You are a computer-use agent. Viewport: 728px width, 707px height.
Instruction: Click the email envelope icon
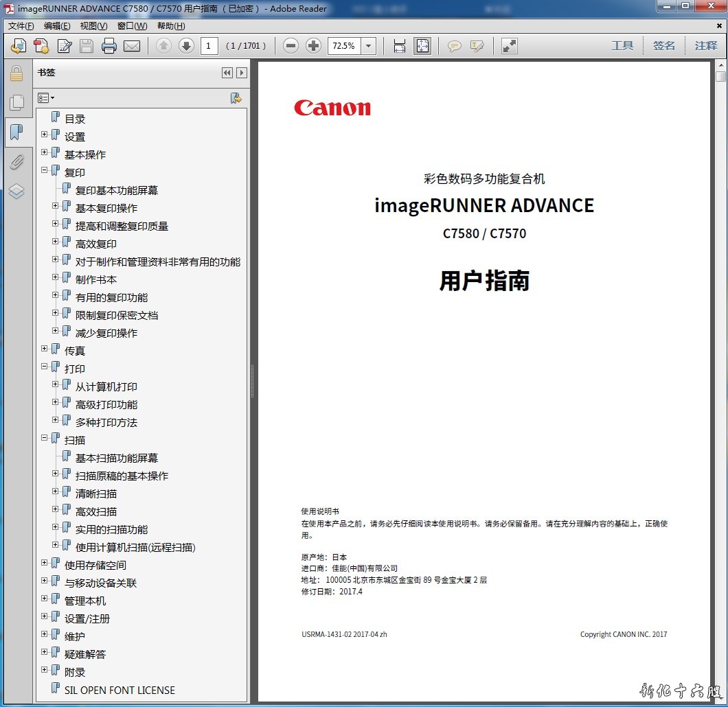(x=132, y=46)
